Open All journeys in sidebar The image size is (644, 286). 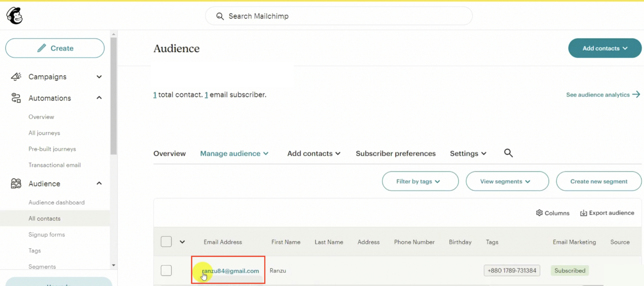(x=44, y=133)
